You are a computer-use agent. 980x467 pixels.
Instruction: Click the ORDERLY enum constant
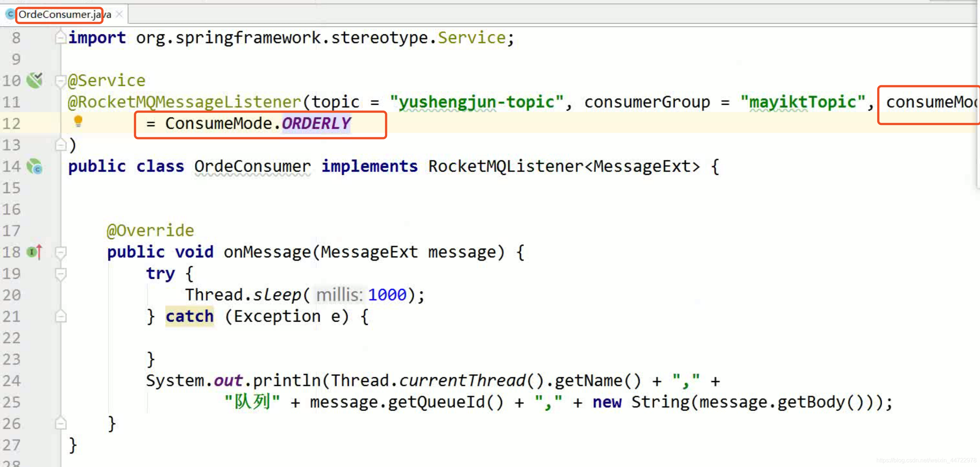(x=316, y=123)
